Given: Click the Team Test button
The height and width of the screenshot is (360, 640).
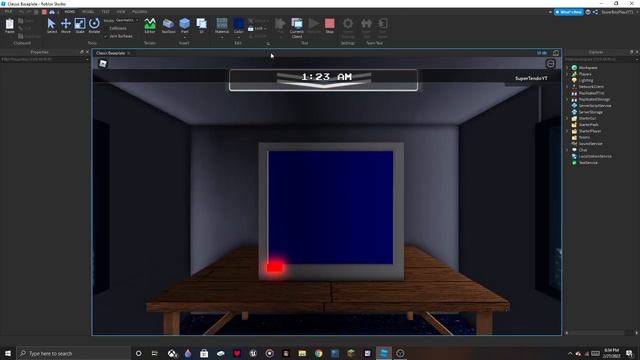Looking at the screenshot, I should coord(366,27).
